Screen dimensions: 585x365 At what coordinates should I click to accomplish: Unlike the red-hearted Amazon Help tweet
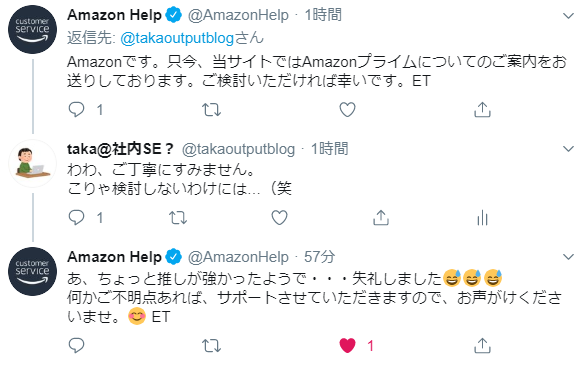tap(347, 346)
